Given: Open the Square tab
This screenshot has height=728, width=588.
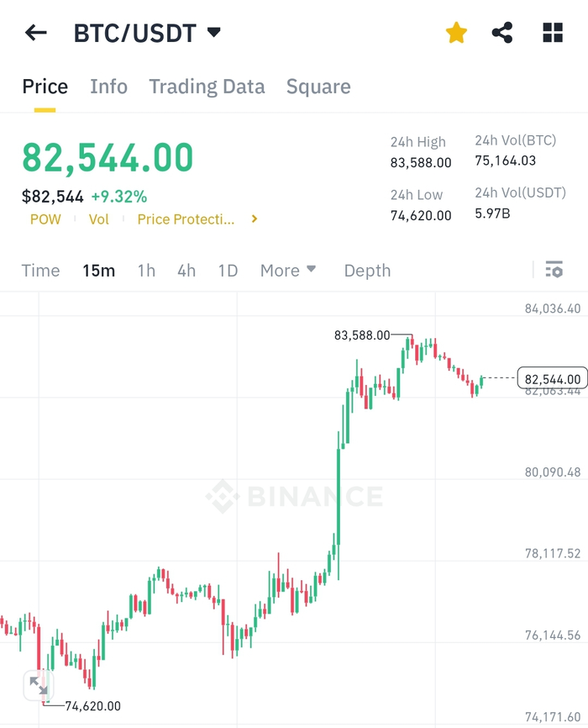Looking at the screenshot, I should click(318, 87).
